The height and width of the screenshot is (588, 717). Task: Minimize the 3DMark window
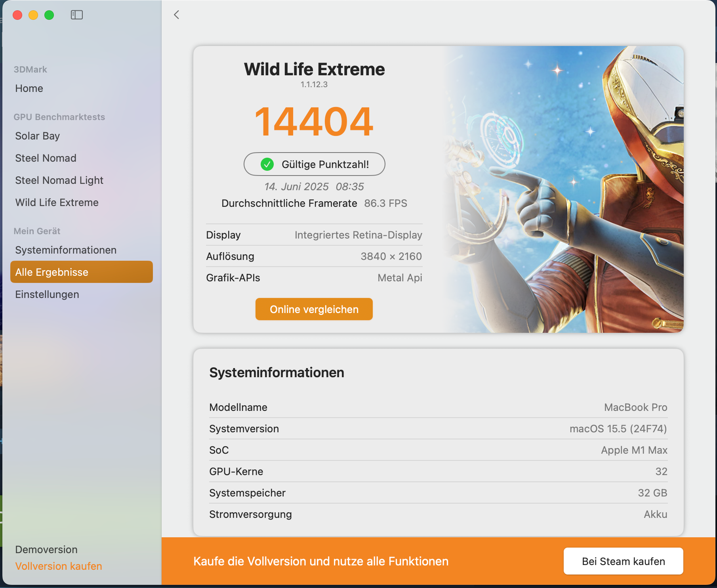click(33, 15)
